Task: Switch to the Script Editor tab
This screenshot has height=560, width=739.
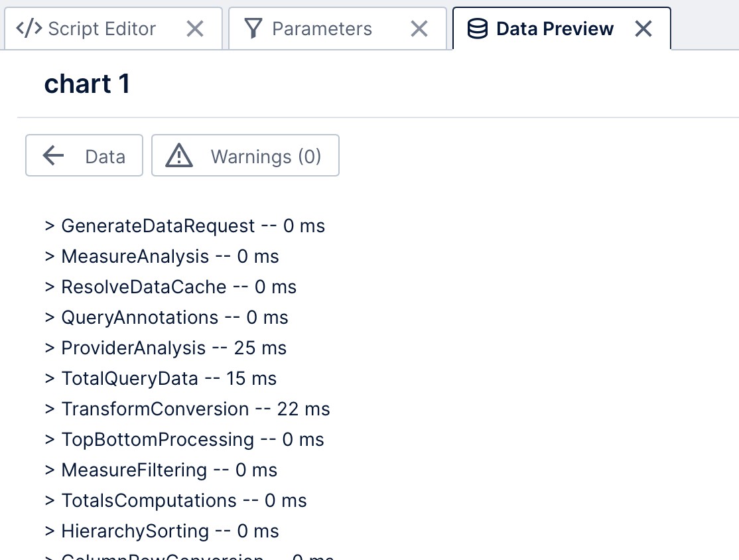Action: [x=101, y=29]
